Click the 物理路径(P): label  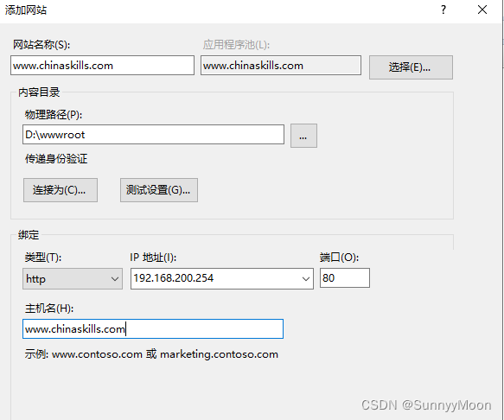tap(54, 114)
